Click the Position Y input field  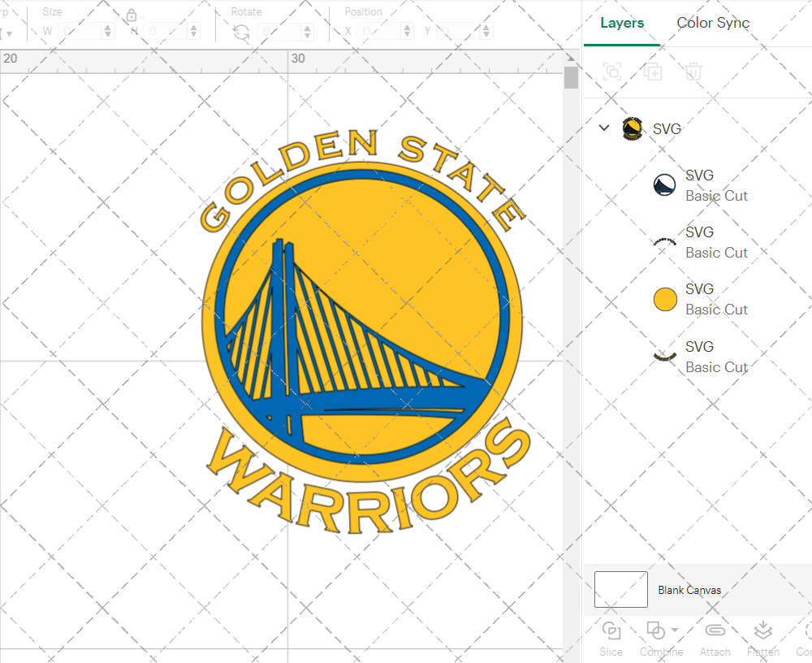pyautogui.click(x=459, y=31)
